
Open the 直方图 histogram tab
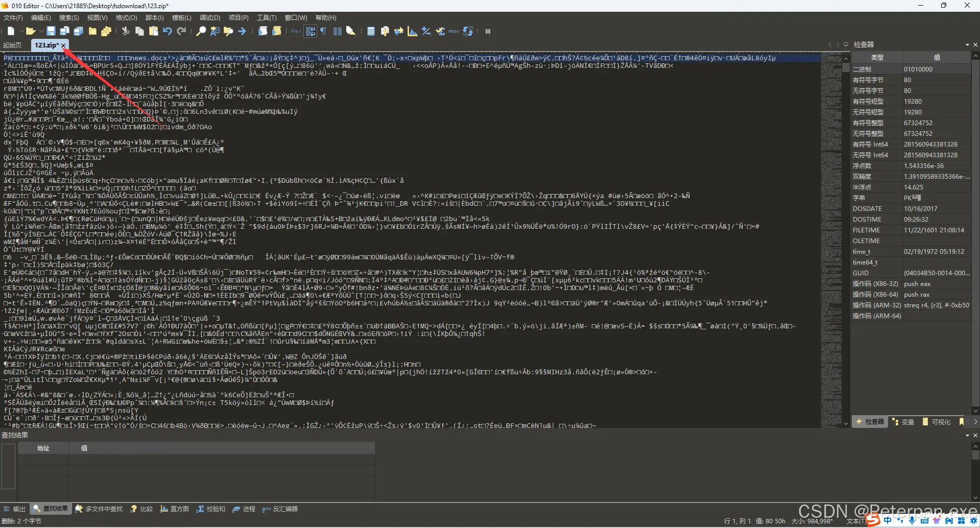(175, 509)
